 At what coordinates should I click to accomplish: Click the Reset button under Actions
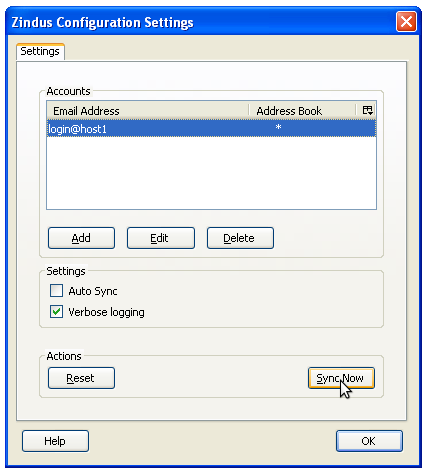81,378
